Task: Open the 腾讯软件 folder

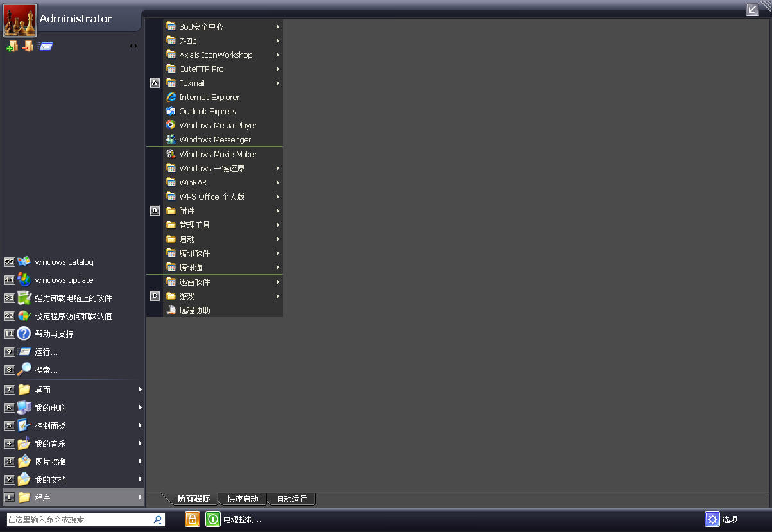Action: pos(223,253)
